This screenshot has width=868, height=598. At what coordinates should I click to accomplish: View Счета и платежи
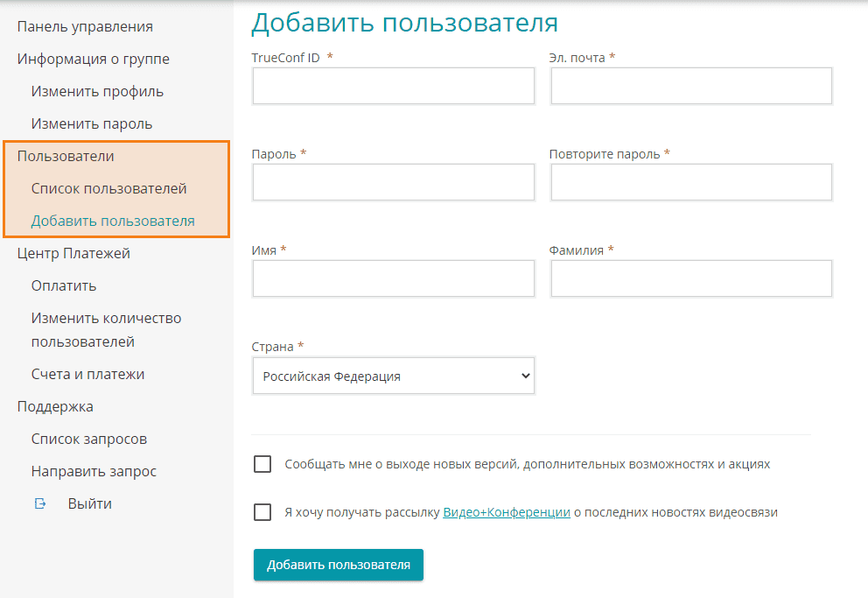click(87, 375)
